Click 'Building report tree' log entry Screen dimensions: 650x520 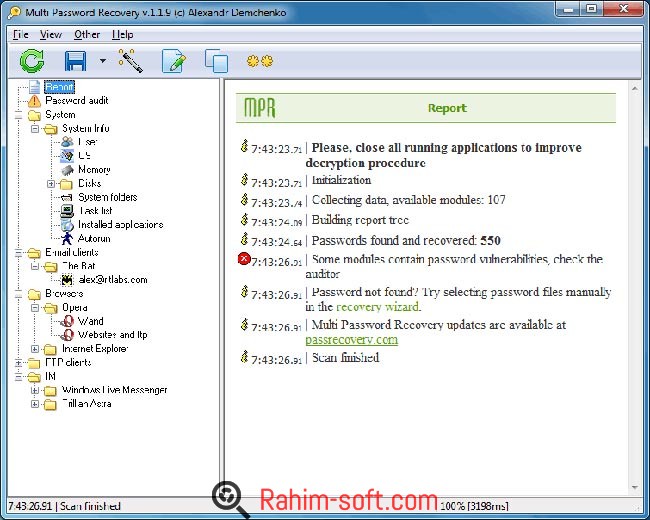point(360,220)
